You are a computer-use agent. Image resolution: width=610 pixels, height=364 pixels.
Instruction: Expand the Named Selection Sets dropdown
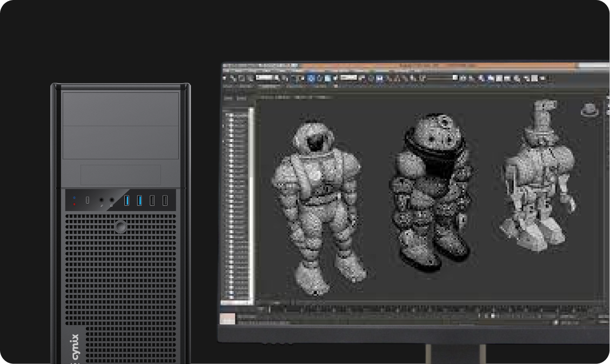pyautogui.click(x=438, y=78)
